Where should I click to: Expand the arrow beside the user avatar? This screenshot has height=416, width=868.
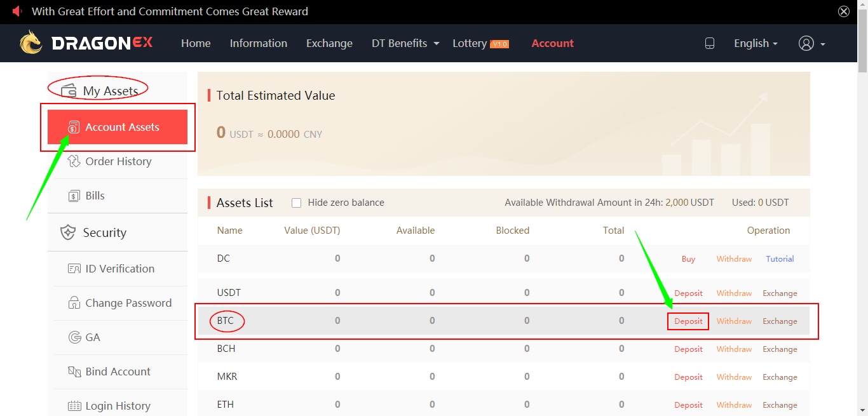(823, 44)
